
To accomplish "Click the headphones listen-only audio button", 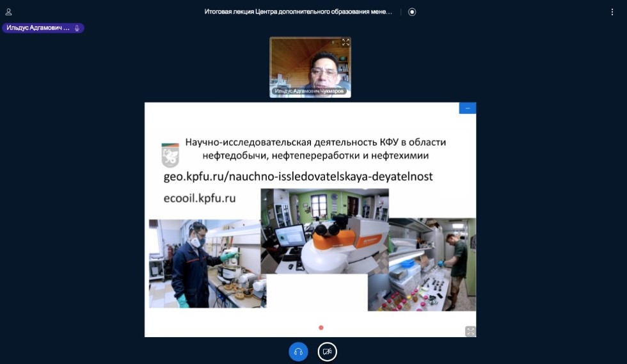I will [298, 351].
